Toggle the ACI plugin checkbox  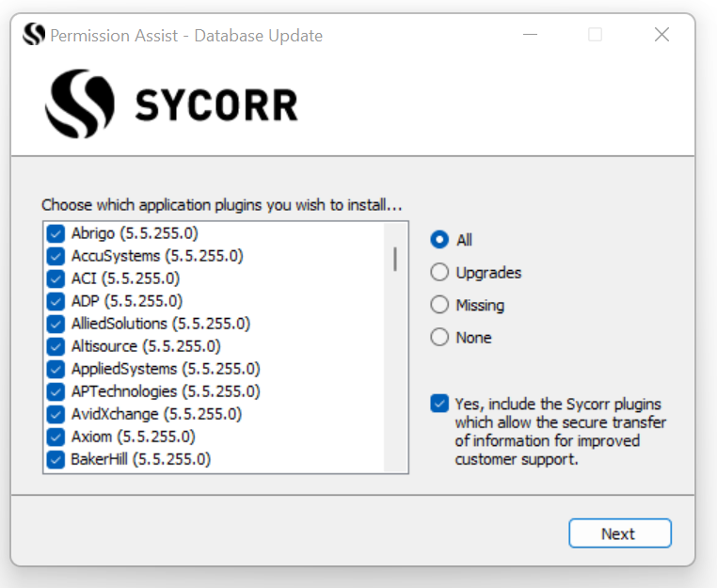pyautogui.click(x=56, y=278)
